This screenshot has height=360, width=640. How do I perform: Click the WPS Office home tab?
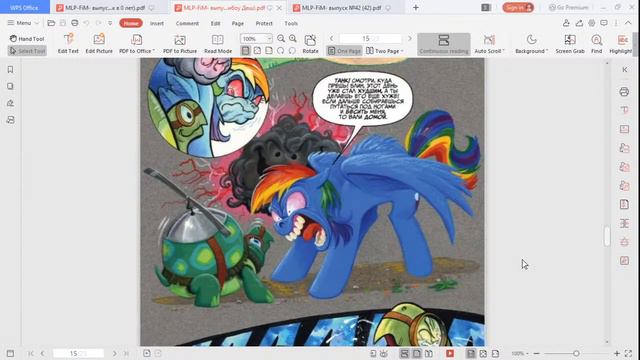point(24,7)
